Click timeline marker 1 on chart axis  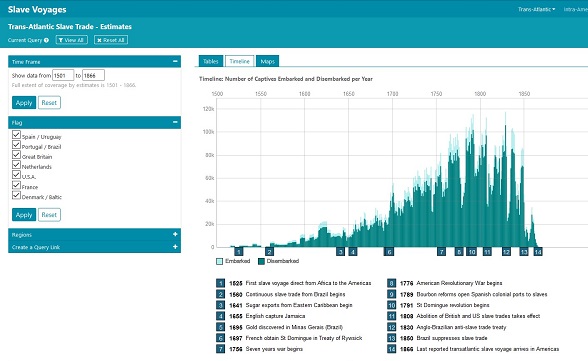pyautogui.click(x=239, y=252)
